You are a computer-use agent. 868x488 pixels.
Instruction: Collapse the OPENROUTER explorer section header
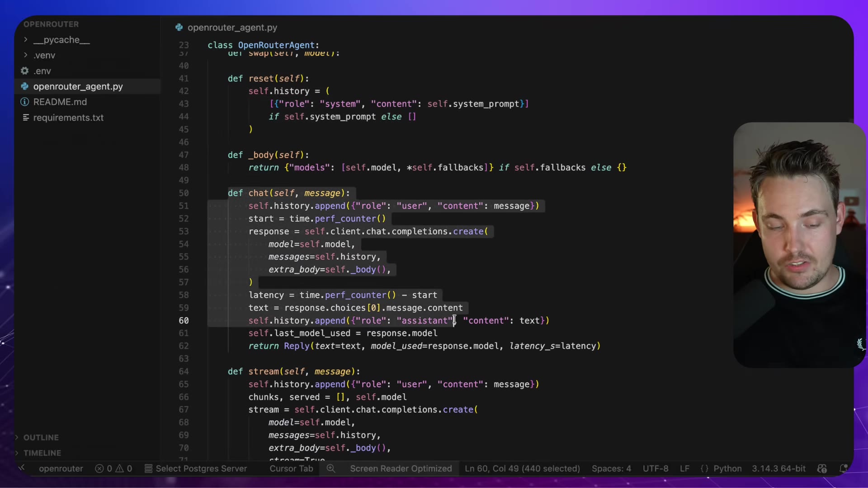point(51,24)
